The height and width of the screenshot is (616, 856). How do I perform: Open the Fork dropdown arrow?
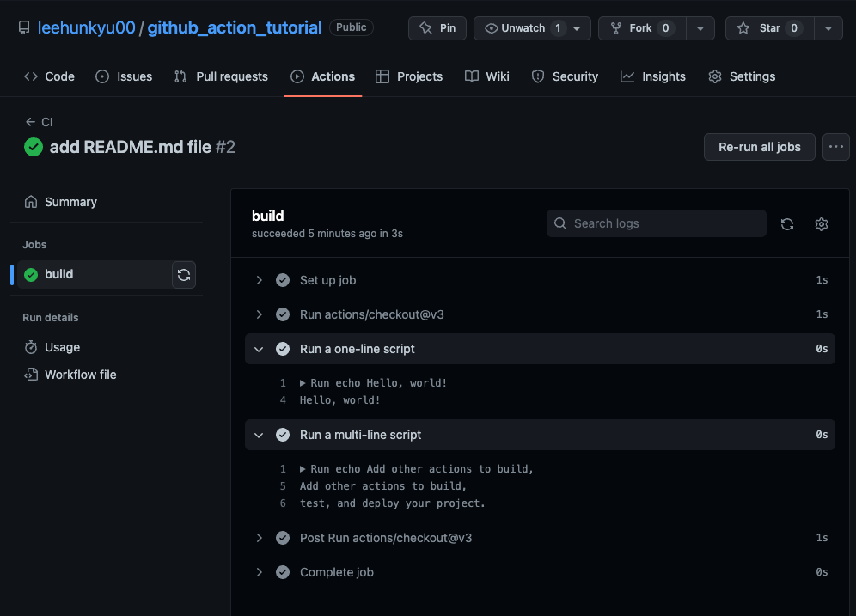[700, 28]
